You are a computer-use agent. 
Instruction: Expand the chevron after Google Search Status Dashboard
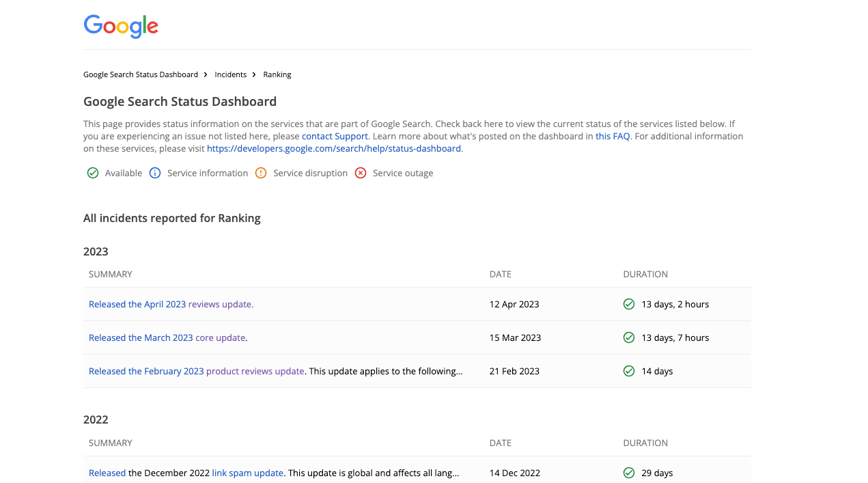[205, 74]
